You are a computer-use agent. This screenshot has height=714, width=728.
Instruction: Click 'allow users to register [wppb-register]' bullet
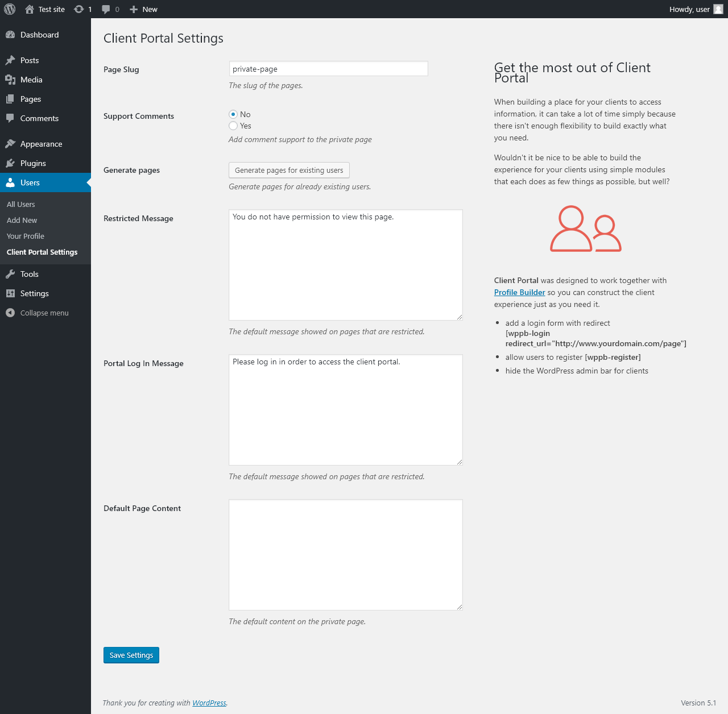[573, 357]
